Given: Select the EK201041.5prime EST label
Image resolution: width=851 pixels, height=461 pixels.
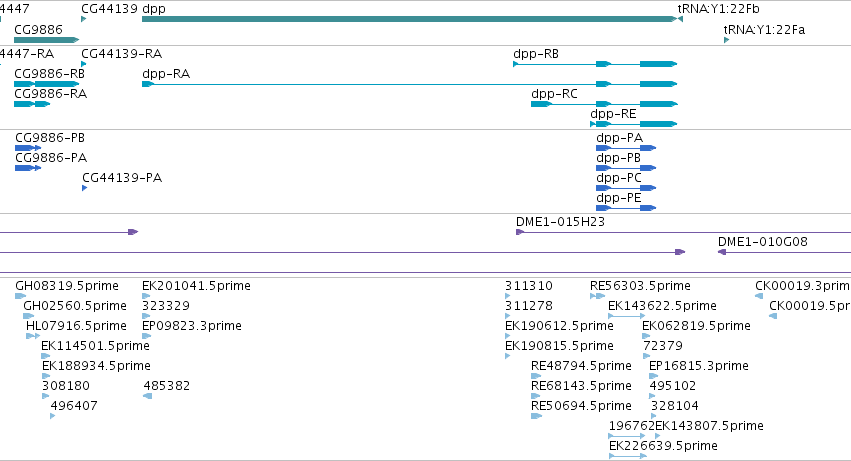Looking at the screenshot, I should tap(196, 286).
